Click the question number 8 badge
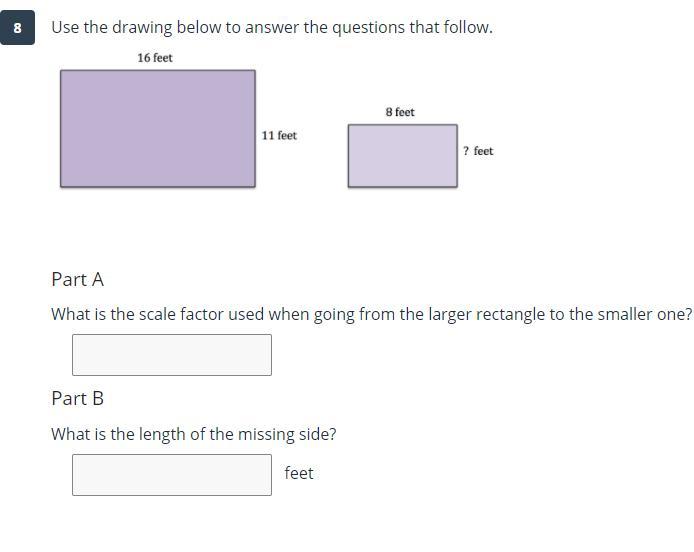 point(18,28)
